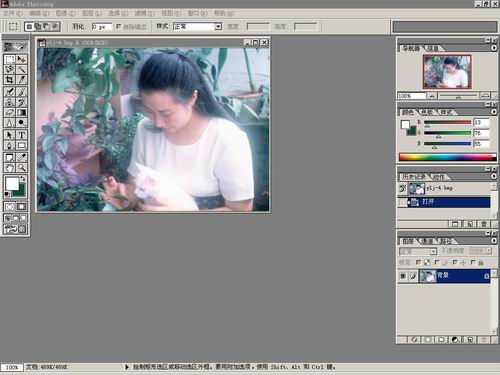
Task: Toggle lock position checkbox
Action: 455,263
